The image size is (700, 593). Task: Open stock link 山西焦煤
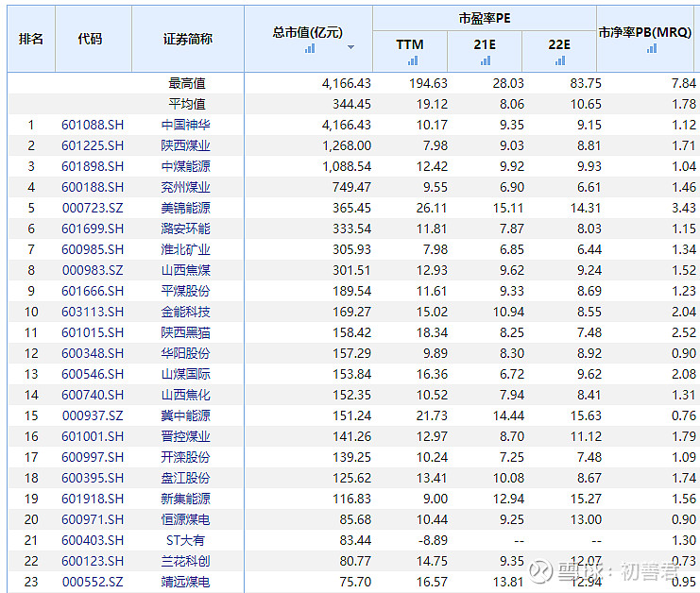pos(186,270)
